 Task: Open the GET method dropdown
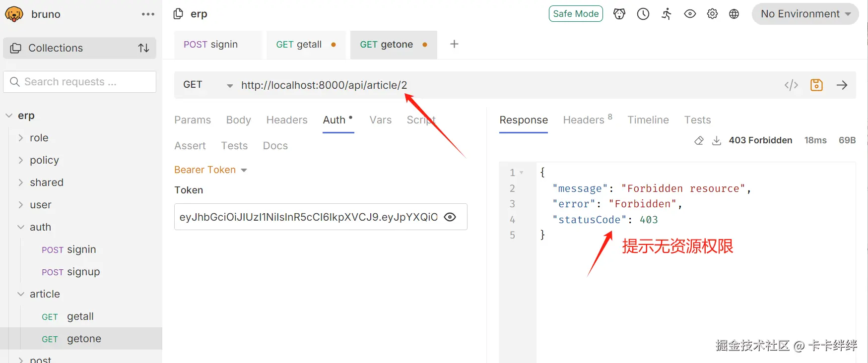click(x=208, y=85)
